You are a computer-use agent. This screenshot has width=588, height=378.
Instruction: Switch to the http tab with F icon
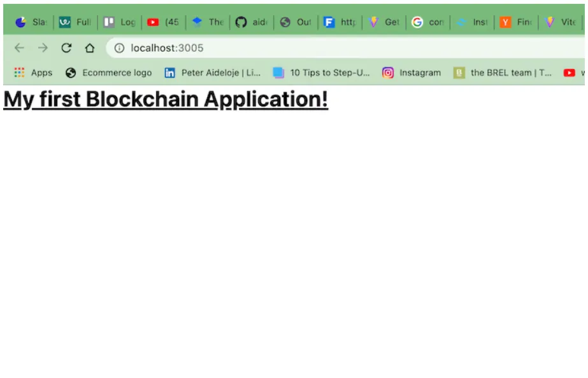coord(340,22)
